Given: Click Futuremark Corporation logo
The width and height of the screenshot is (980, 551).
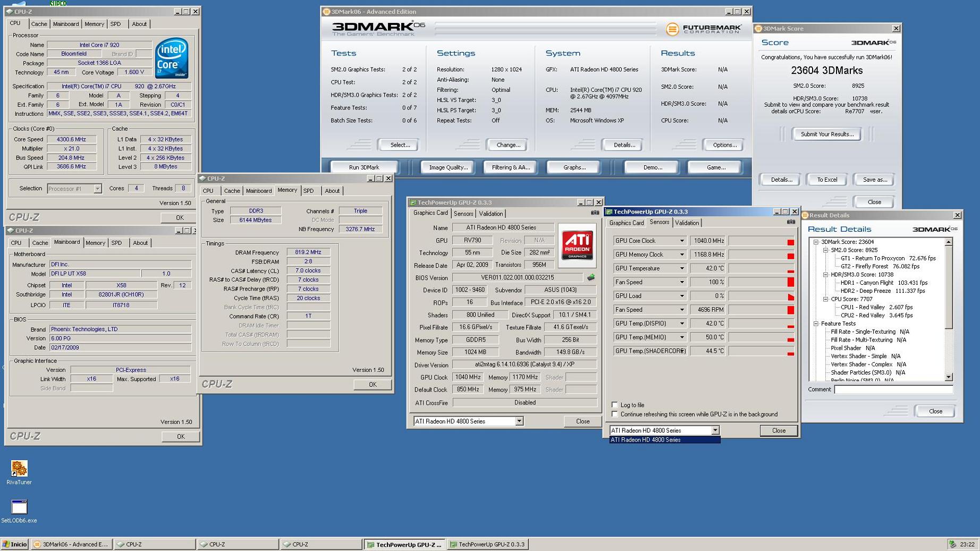Looking at the screenshot, I should pos(703,29).
